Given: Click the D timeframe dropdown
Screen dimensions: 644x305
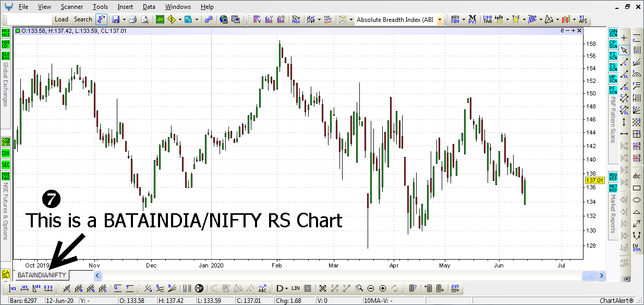Looking at the screenshot, I should tap(282, 288).
